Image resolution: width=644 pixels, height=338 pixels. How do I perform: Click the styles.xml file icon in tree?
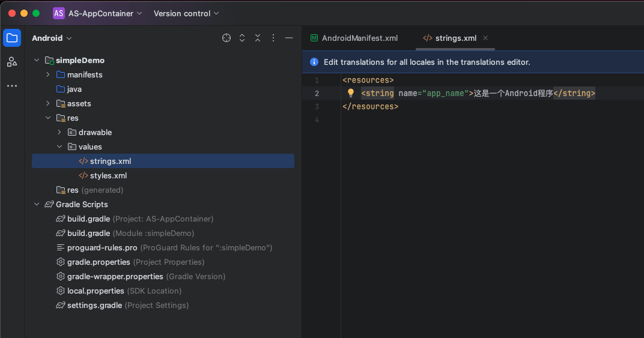point(84,175)
